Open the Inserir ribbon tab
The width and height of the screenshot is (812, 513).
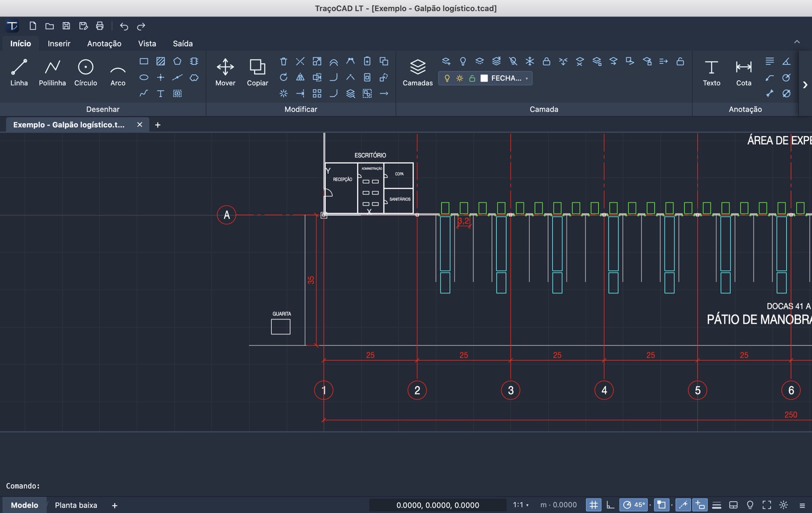pyautogui.click(x=59, y=43)
